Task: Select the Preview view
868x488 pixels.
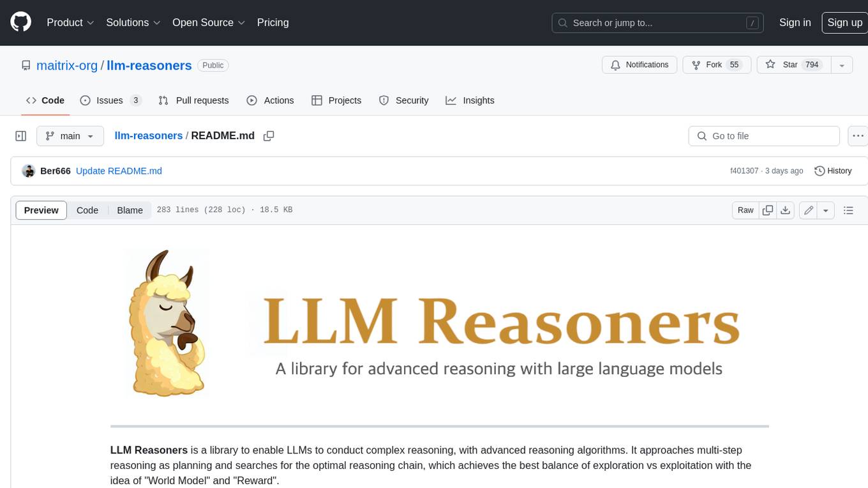Action: coord(41,210)
